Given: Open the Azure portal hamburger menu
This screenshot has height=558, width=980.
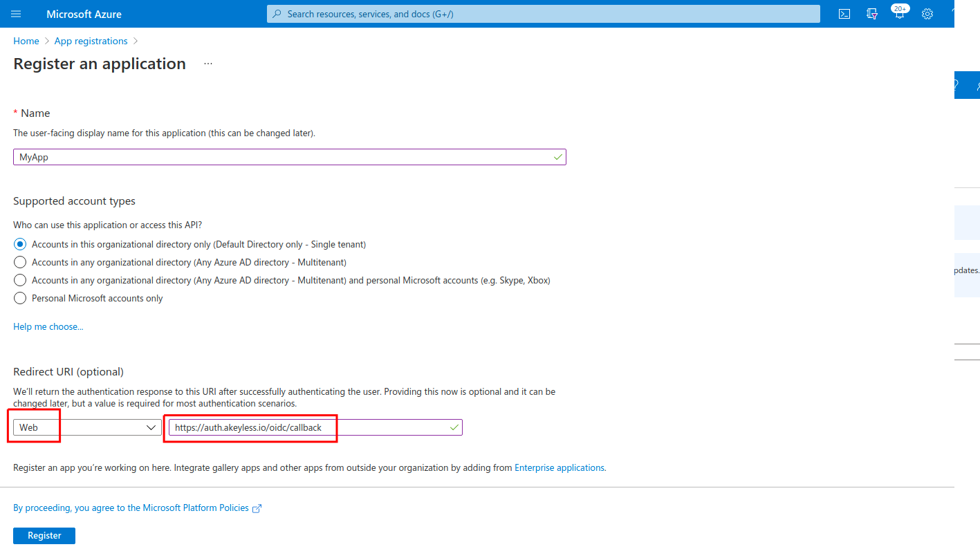Looking at the screenshot, I should click(x=16, y=14).
